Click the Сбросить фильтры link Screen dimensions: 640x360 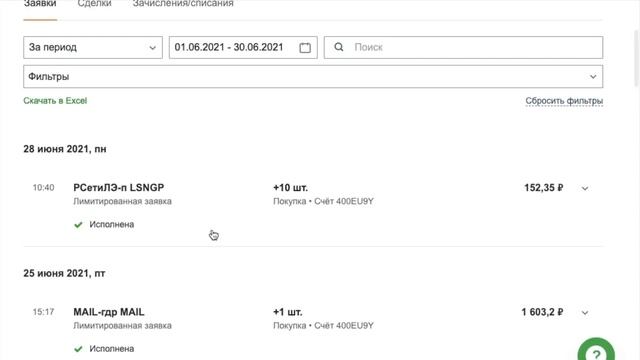coord(564,101)
